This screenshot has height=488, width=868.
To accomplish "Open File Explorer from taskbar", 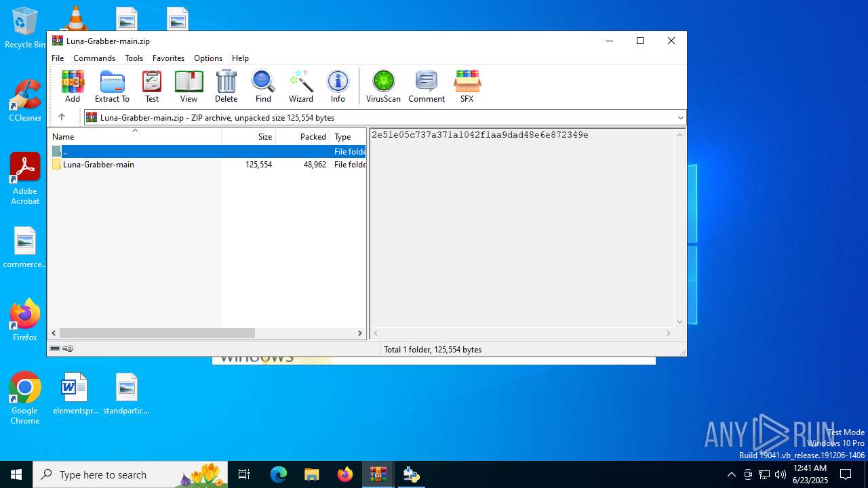I will [x=311, y=474].
